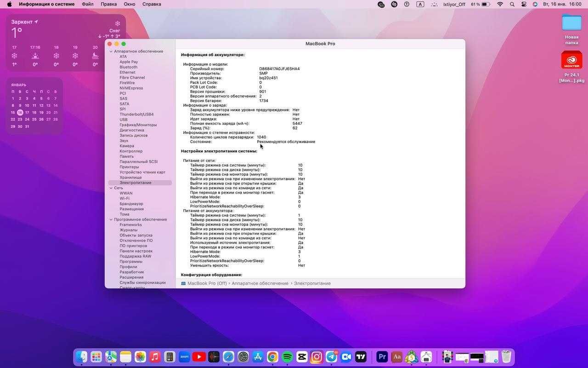Viewport: 588px width, 368px height.
Task: Launch MetaTrader 5 from the Dock
Action: [411, 356]
